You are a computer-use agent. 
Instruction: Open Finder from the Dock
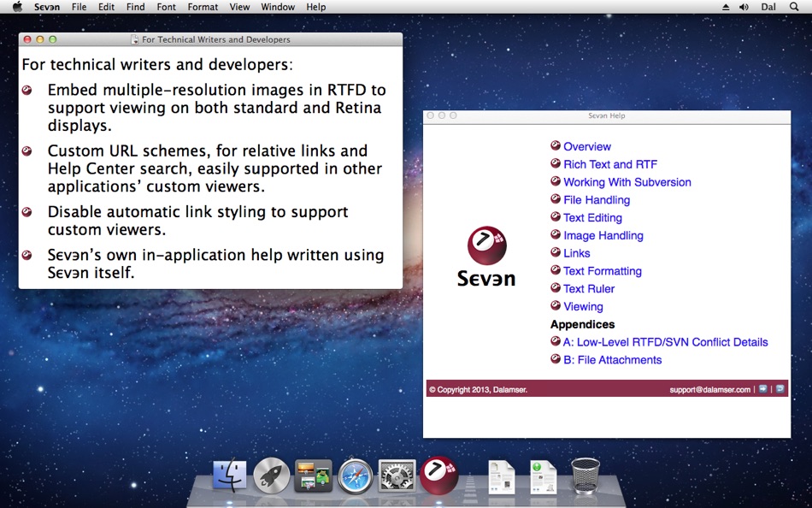pyautogui.click(x=230, y=475)
